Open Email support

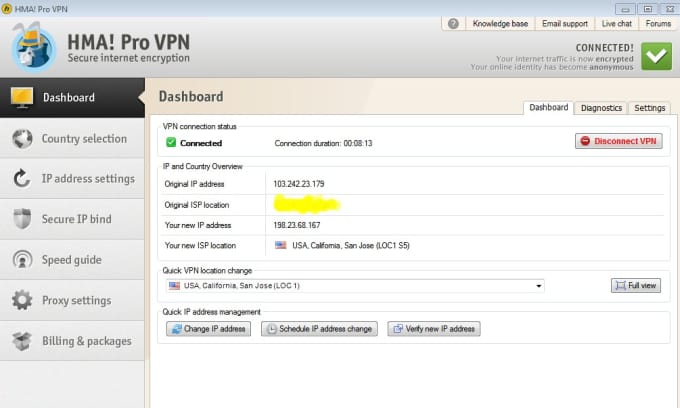pos(565,24)
